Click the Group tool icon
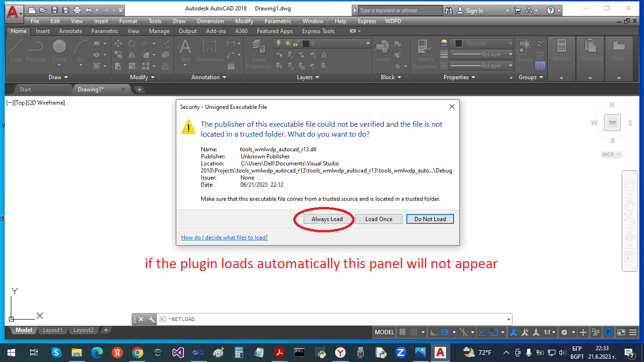644x362 pixels. click(x=525, y=51)
